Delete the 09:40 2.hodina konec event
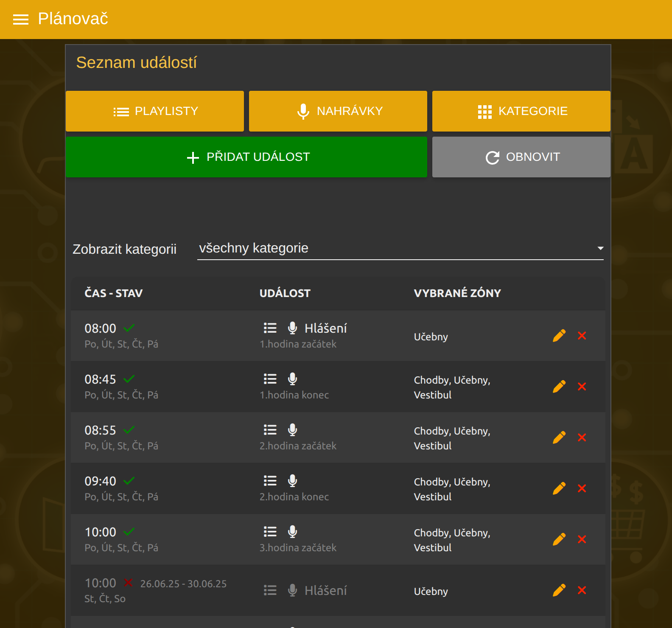 582,488
